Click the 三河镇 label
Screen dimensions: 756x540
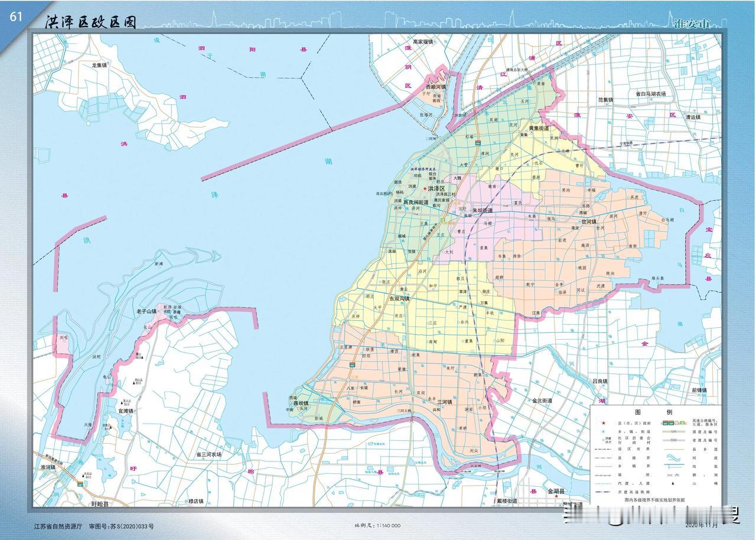444,402
